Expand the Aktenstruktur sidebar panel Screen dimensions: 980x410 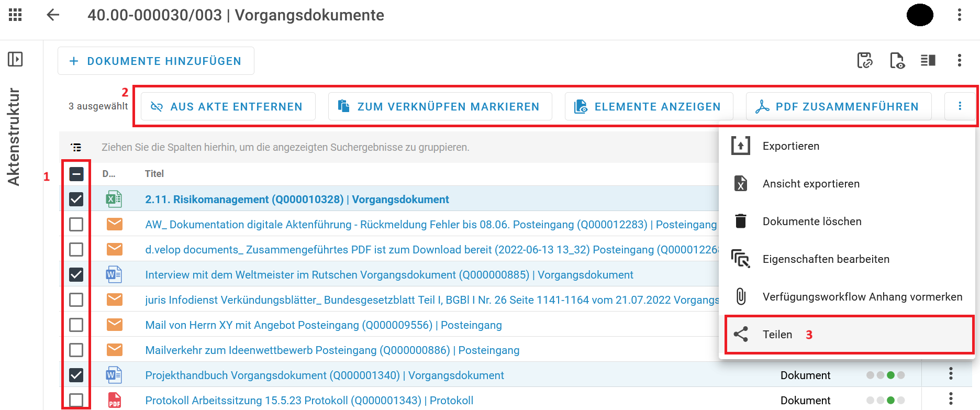point(15,59)
